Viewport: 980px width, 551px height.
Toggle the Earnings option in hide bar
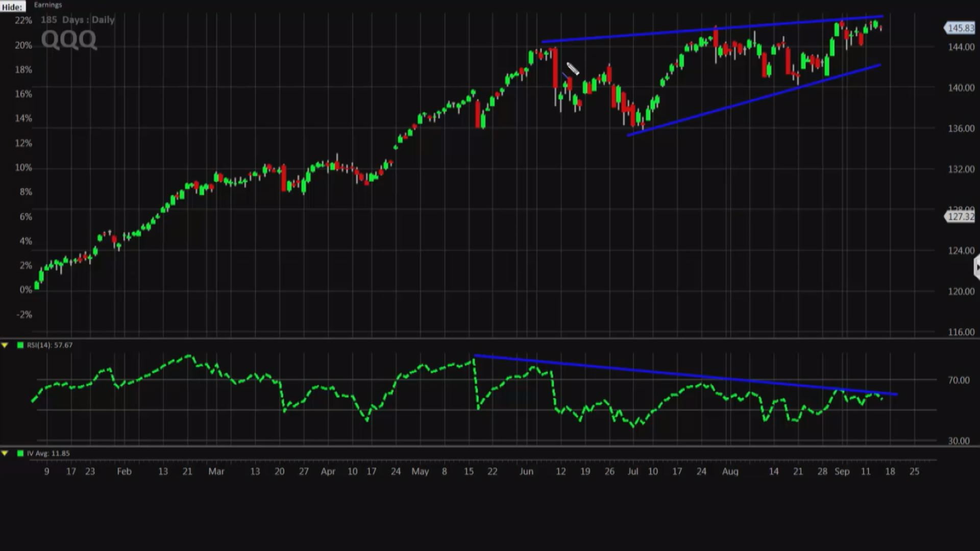(x=48, y=5)
